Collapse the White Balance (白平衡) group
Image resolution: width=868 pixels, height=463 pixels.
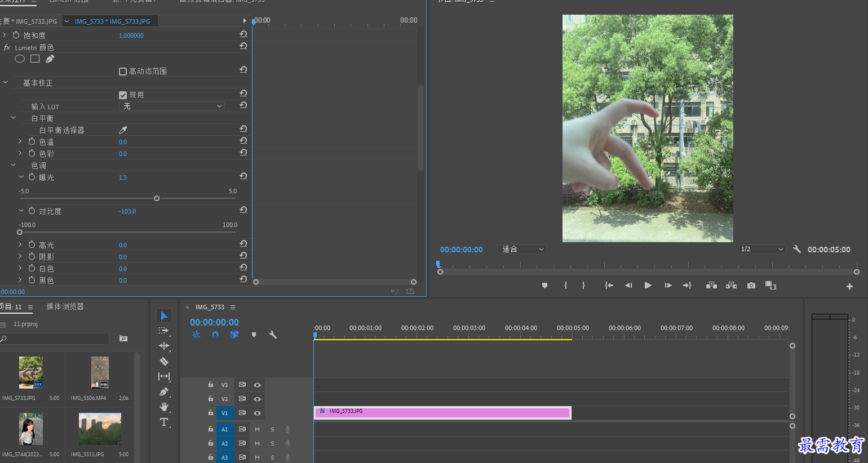pyautogui.click(x=14, y=118)
